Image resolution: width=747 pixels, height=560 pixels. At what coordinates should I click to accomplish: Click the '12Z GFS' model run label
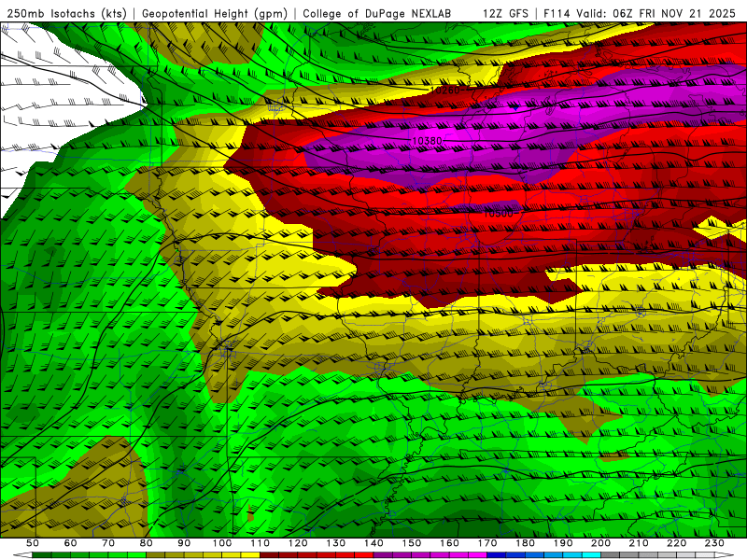[505, 14]
